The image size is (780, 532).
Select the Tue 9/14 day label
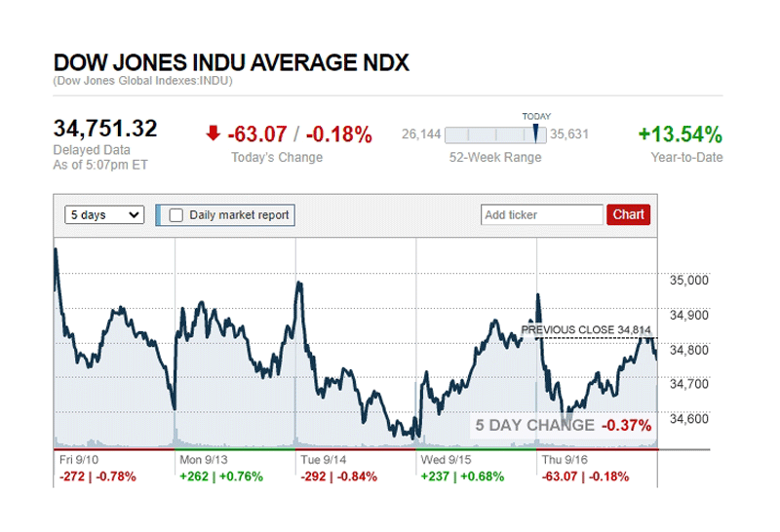[322, 458]
